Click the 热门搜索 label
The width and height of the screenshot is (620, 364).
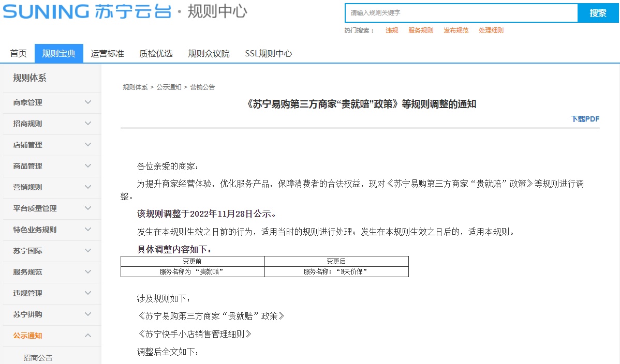[359, 31]
